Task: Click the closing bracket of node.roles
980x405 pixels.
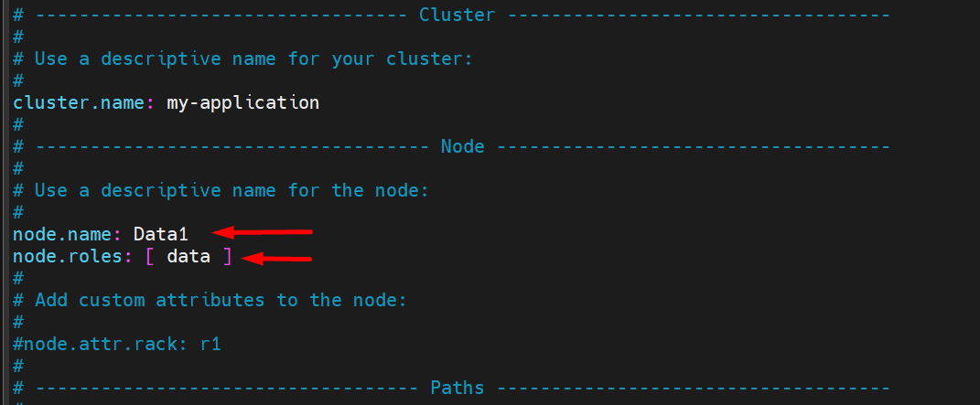Action: click(227, 257)
